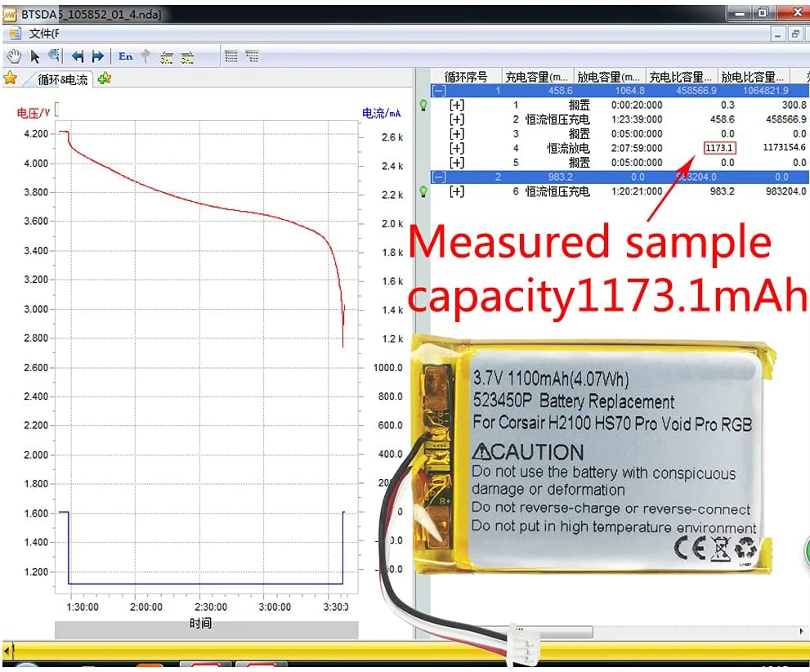This screenshot has width=810, height=672.
Task: Click the yellow star favorites icon
Action: click(11, 78)
